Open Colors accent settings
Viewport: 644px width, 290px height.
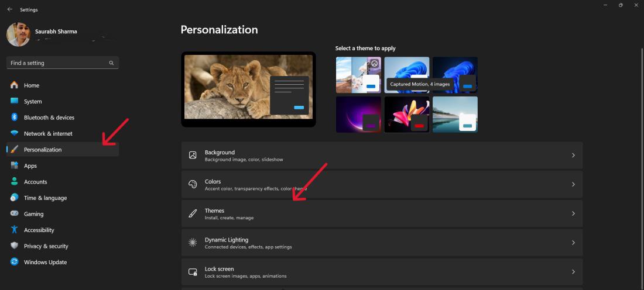(x=382, y=185)
